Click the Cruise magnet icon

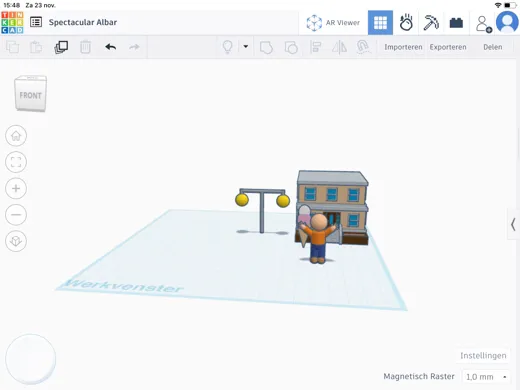tap(363, 47)
